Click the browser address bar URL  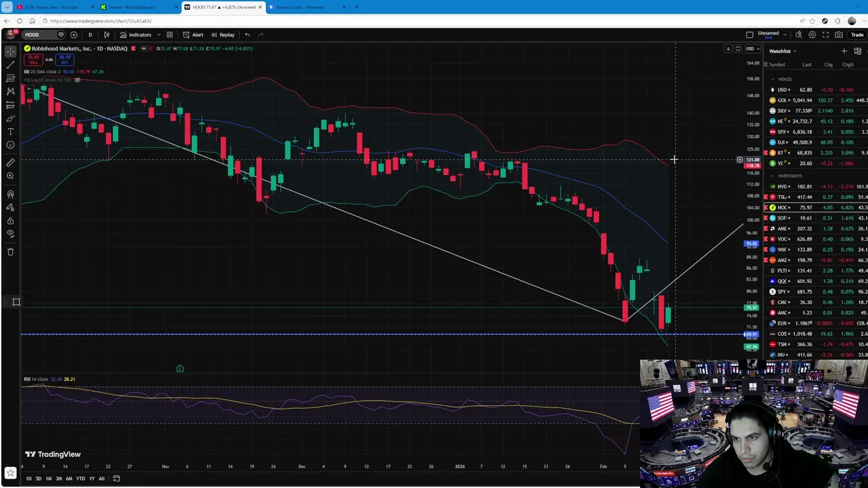(x=101, y=21)
